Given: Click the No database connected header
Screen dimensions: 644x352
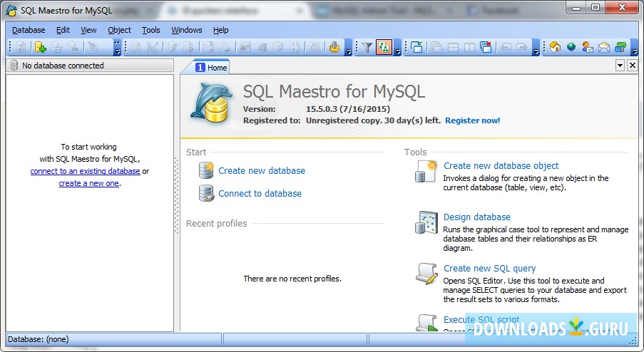Looking at the screenshot, I should [x=90, y=66].
